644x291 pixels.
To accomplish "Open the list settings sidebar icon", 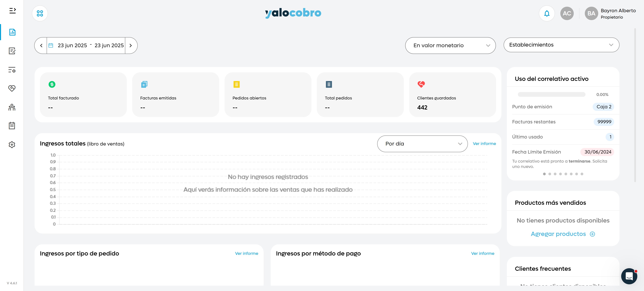I will 12,70.
